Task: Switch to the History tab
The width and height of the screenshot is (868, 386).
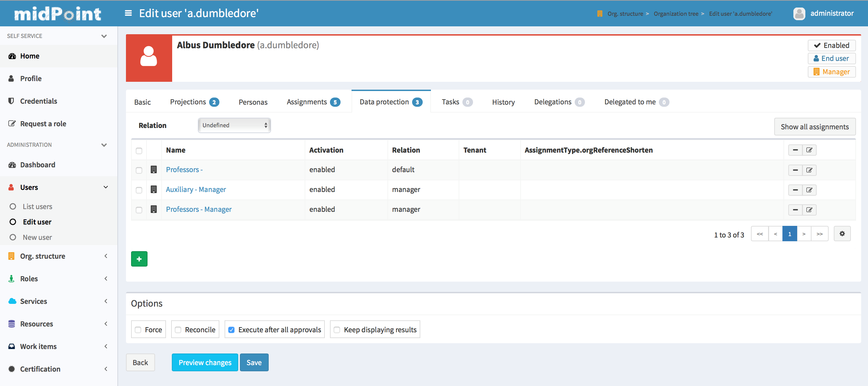Action: pos(503,102)
